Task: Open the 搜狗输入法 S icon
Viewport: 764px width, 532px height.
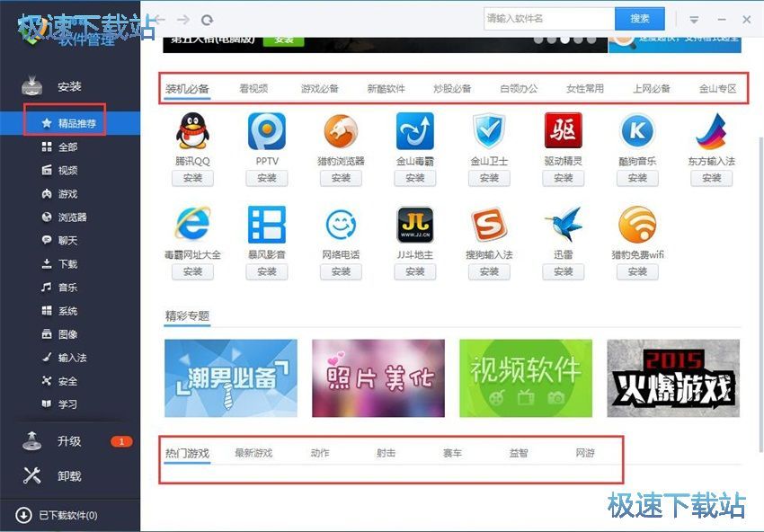Action: pyautogui.click(x=489, y=224)
